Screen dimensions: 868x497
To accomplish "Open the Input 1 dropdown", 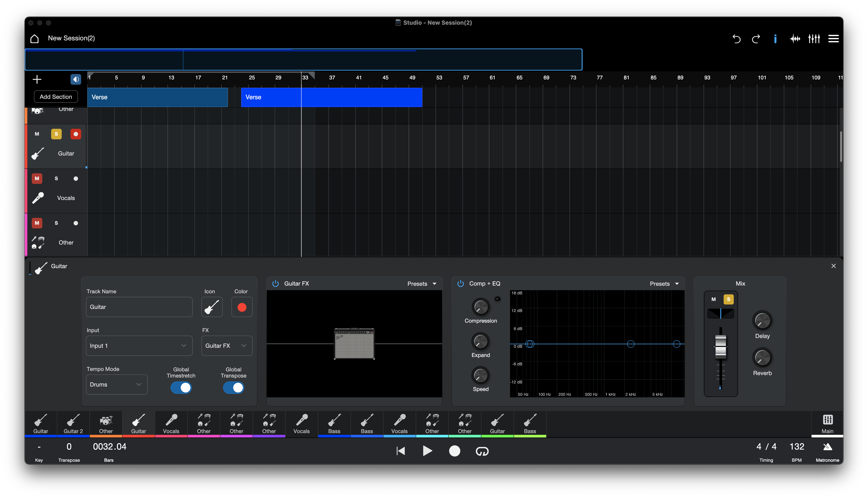I will 139,346.
